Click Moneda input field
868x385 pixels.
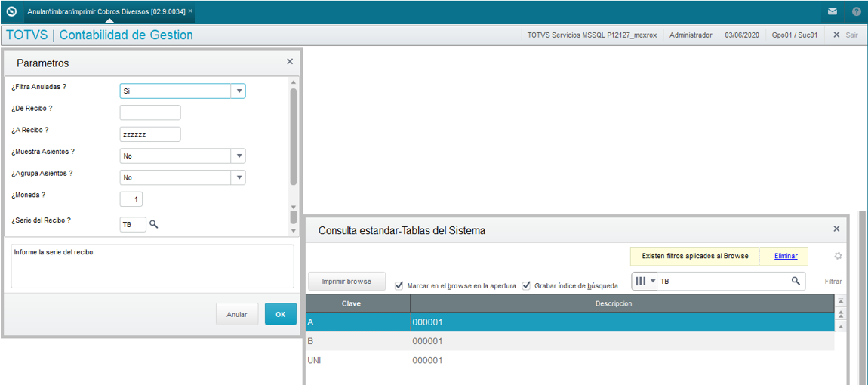[x=131, y=199]
